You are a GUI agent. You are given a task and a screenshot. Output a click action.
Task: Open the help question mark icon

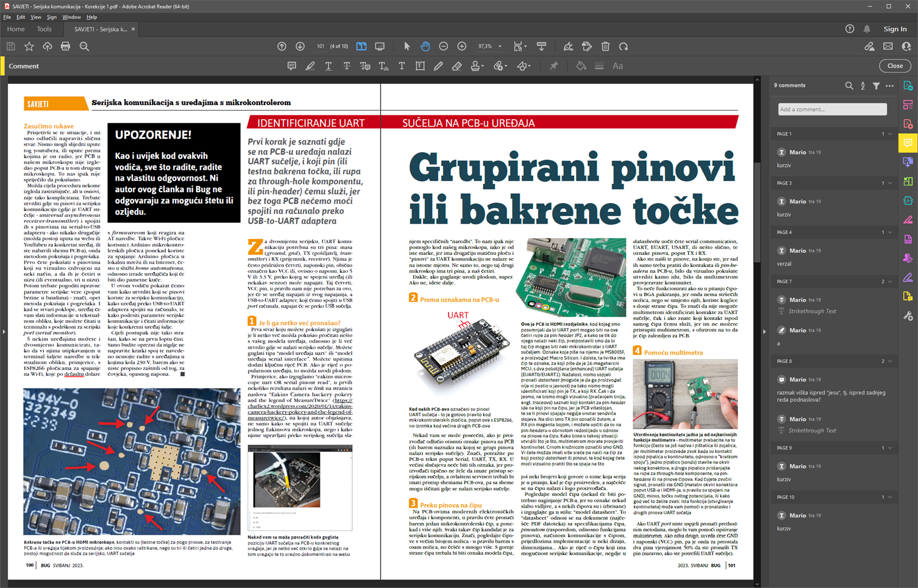point(850,29)
